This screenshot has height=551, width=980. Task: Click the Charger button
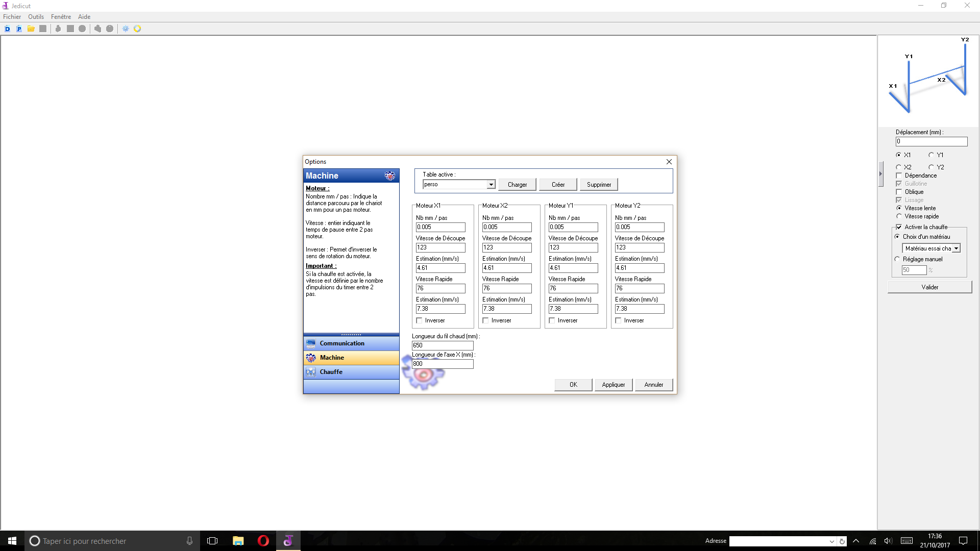pos(517,185)
